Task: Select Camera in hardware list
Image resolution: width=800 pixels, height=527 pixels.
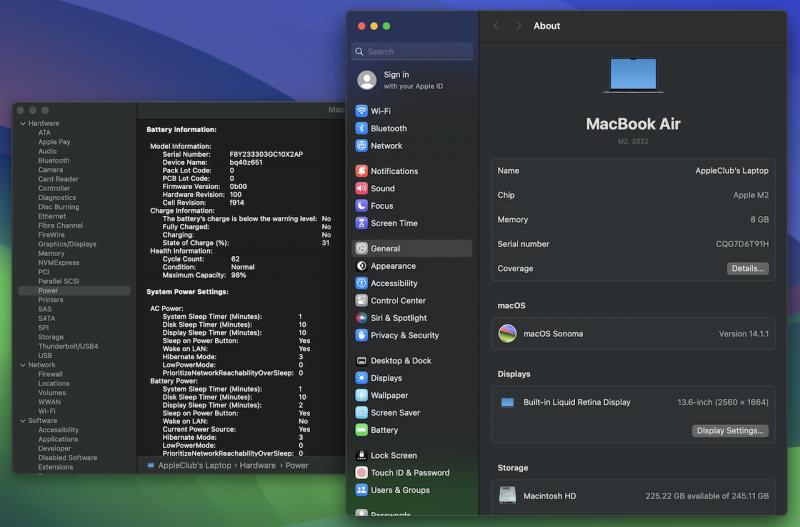Action: point(51,170)
